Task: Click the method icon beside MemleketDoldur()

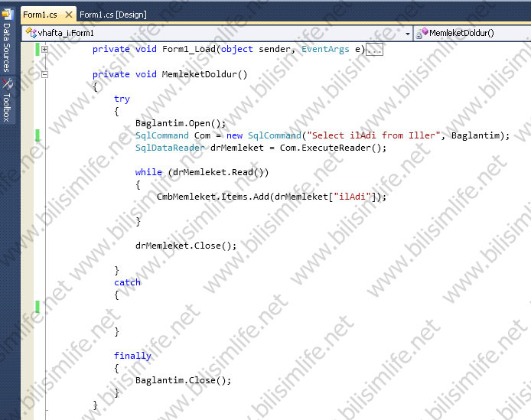Action: pyautogui.click(x=422, y=33)
